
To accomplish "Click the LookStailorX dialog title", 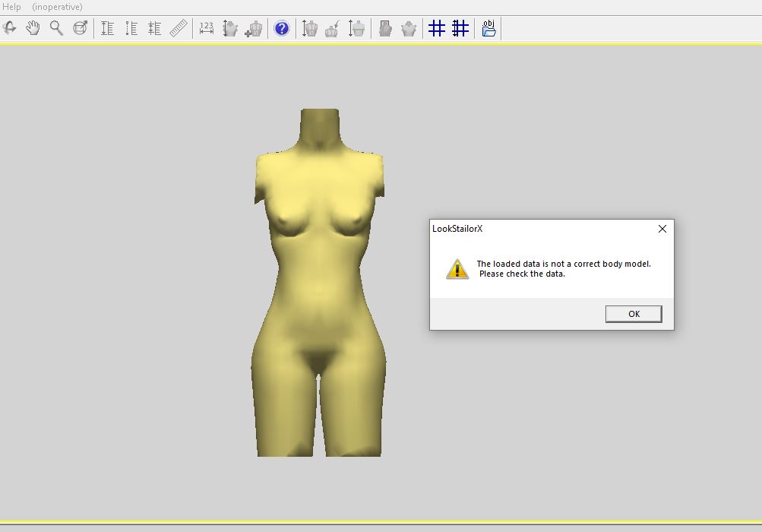I will [457, 229].
